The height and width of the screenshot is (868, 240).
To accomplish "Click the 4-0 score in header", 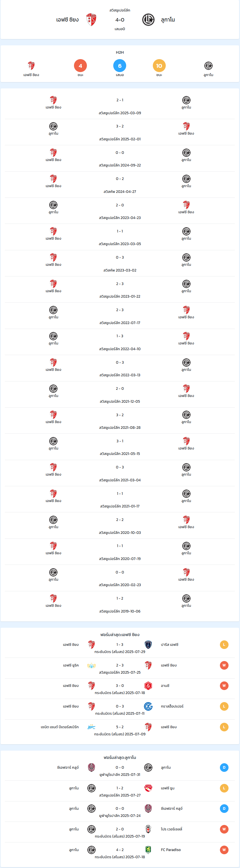I will point(120,20).
